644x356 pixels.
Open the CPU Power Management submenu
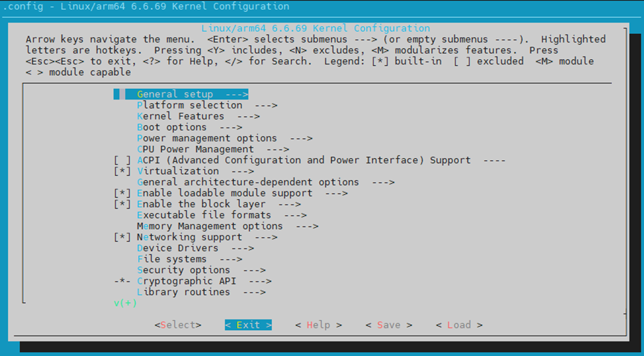[213, 149]
